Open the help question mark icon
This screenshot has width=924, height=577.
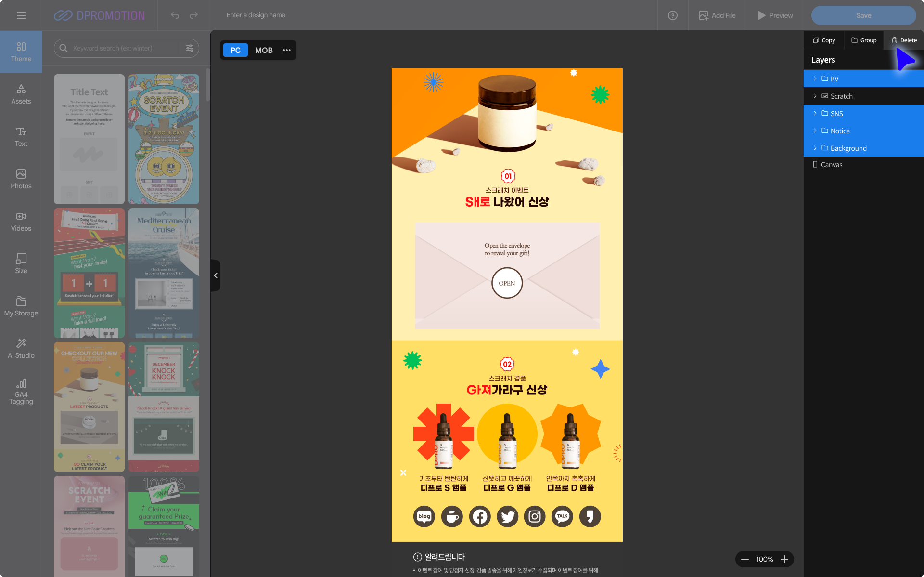(x=672, y=15)
